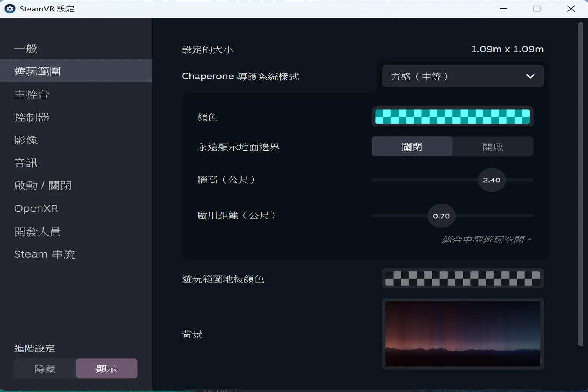The image size is (588, 392).
Task: Go to the 影像 settings section
Action: tap(25, 140)
